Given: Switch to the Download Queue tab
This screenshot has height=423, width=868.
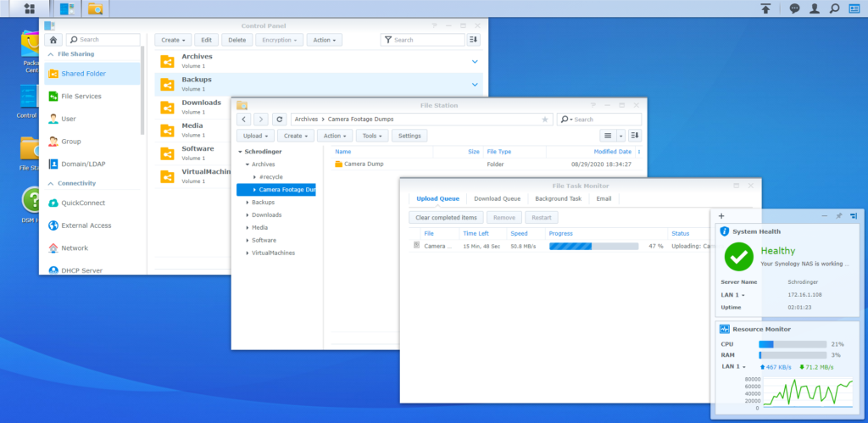Looking at the screenshot, I should [x=497, y=198].
